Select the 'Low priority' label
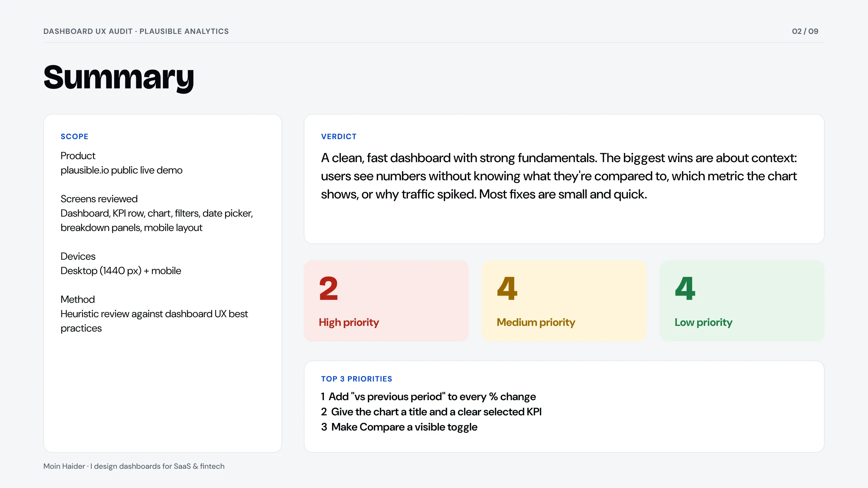Image resolution: width=868 pixels, height=488 pixels. pyautogui.click(x=703, y=322)
